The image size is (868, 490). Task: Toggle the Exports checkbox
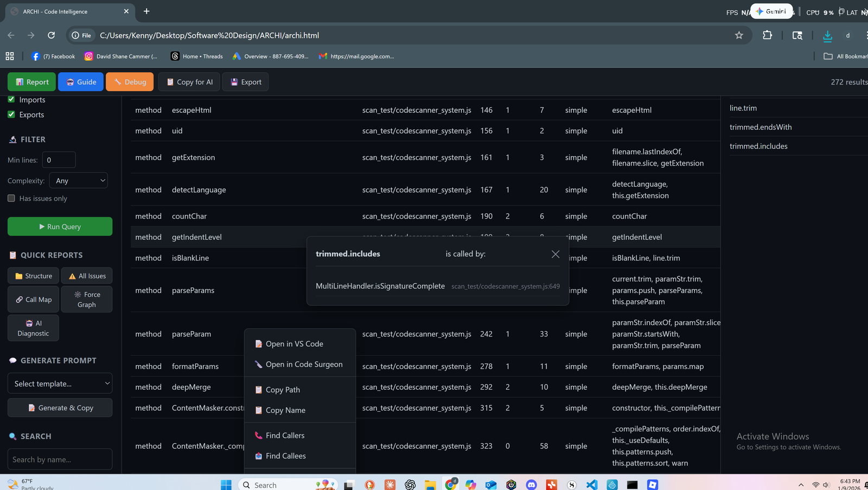(x=11, y=114)
